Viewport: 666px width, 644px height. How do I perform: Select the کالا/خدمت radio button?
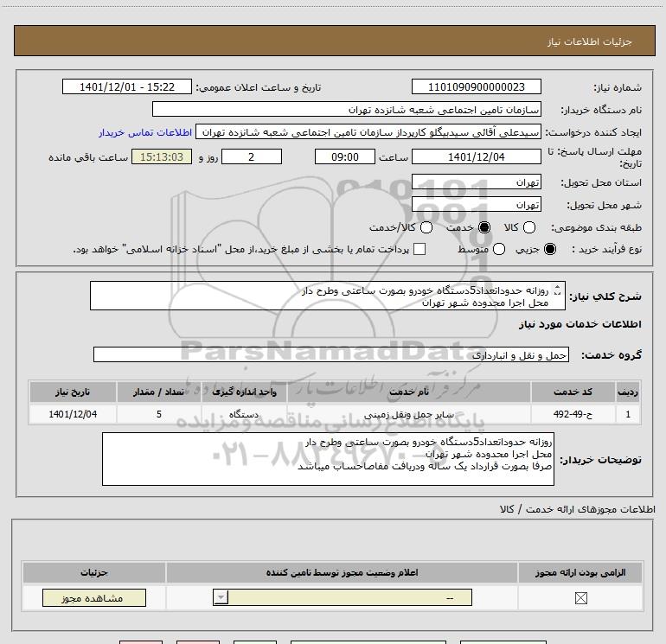pyautogui.click(x=426, y=227)
